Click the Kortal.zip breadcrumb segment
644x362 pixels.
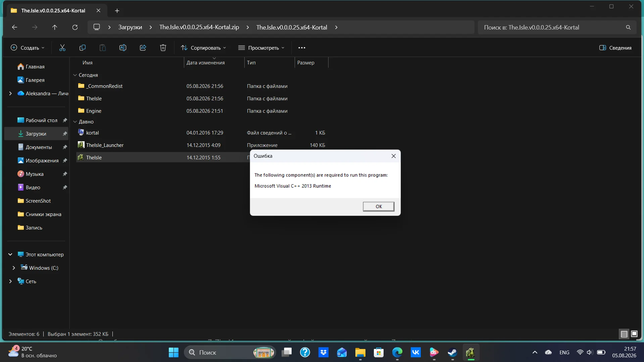199,27
